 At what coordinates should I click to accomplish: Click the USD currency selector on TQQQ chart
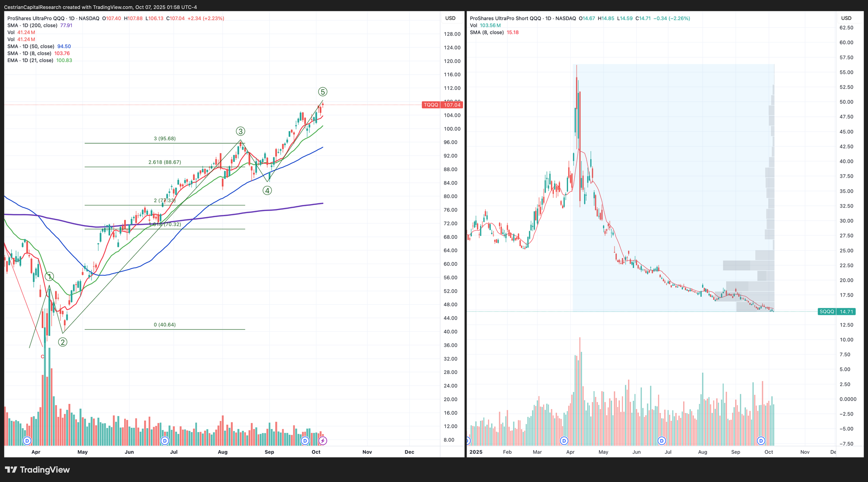click(450, 18)
